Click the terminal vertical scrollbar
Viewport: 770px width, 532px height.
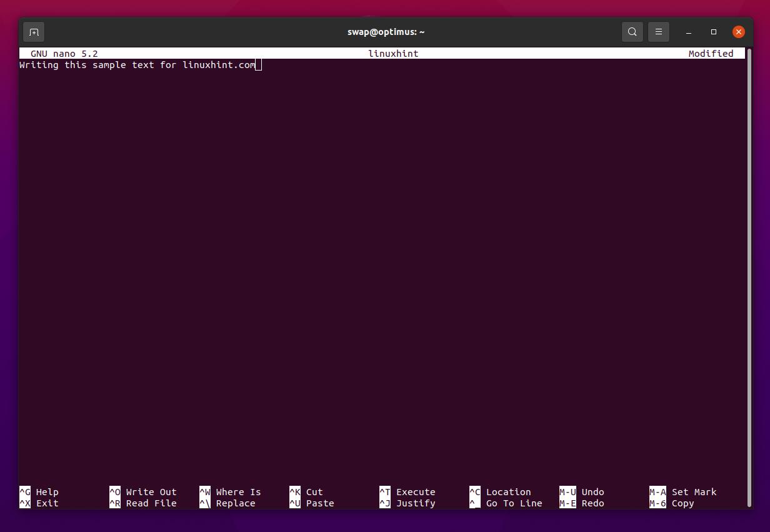click(749, 277)
